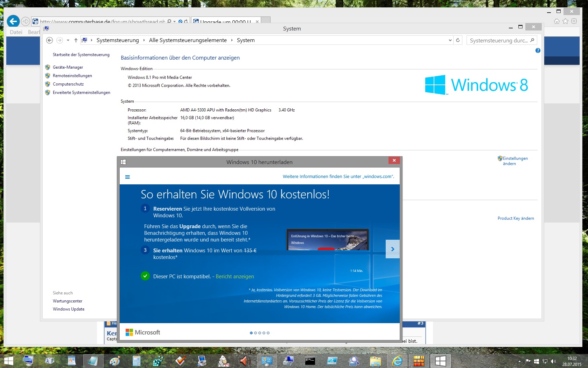The height and width of the screenshot is (368, 588).
Task: Select the fifth page indicator dot
Action: coord(268,333)
